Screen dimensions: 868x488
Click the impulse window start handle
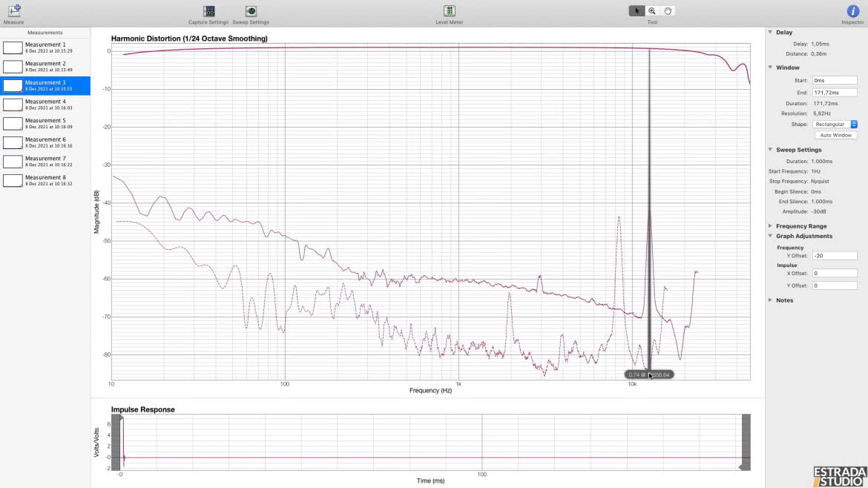click(x=121, y=419)
